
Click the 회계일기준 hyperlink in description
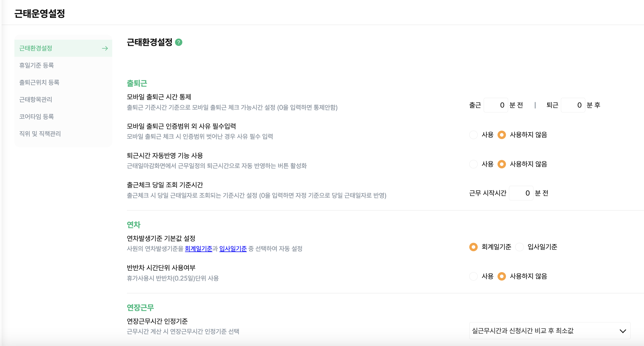198,249
